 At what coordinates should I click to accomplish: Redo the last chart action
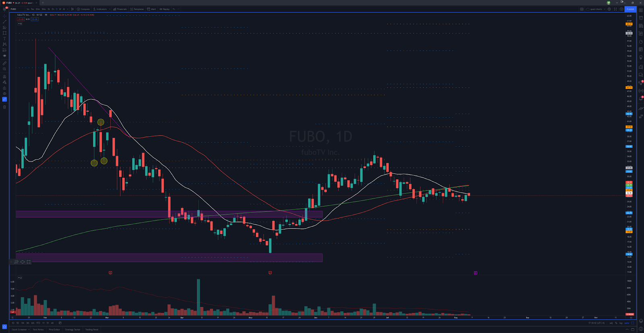click(178, 9)
